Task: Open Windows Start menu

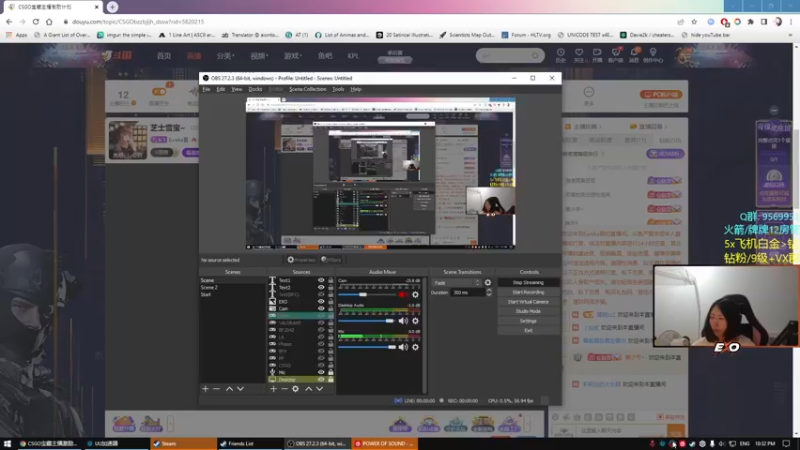Action: (x=7, y=444)
